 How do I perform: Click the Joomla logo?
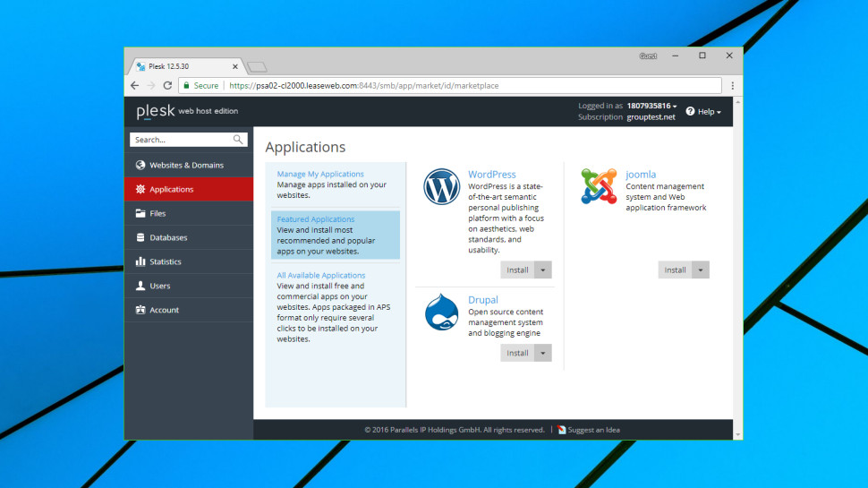point(599,186)
